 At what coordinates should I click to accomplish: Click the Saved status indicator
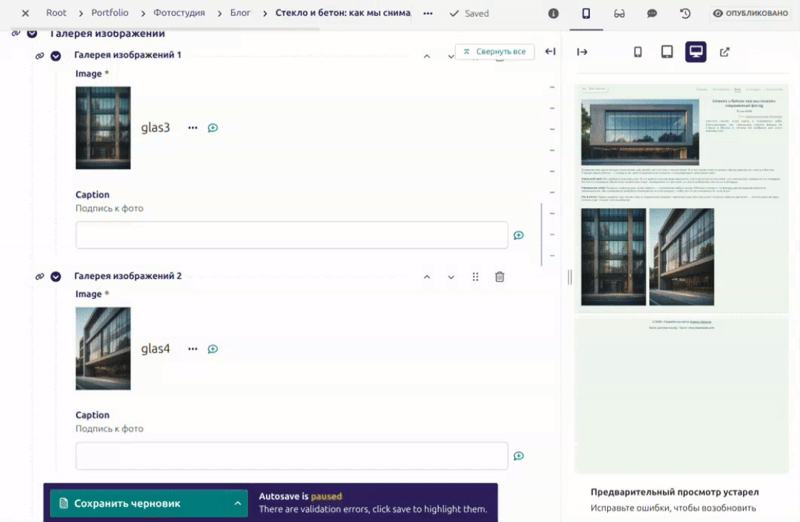[x=469, y=13]
